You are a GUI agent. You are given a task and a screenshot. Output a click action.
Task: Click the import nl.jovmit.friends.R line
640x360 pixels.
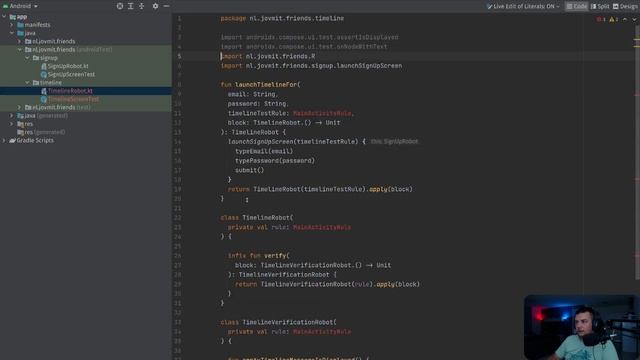268,56
